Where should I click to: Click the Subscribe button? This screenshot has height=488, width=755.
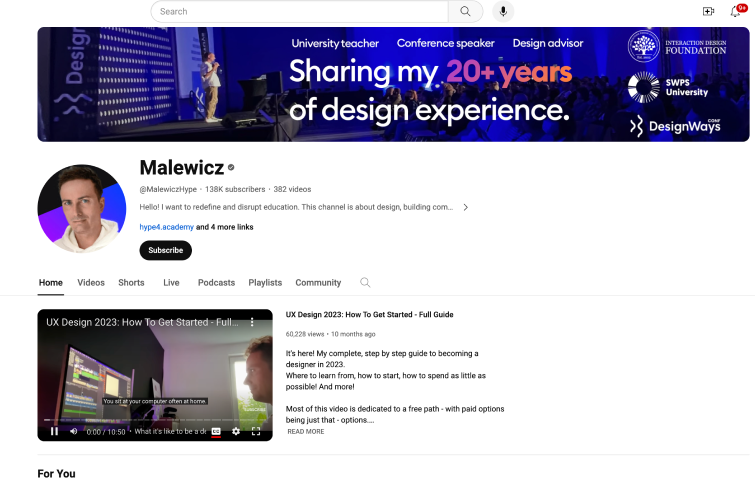coord(165,250)
